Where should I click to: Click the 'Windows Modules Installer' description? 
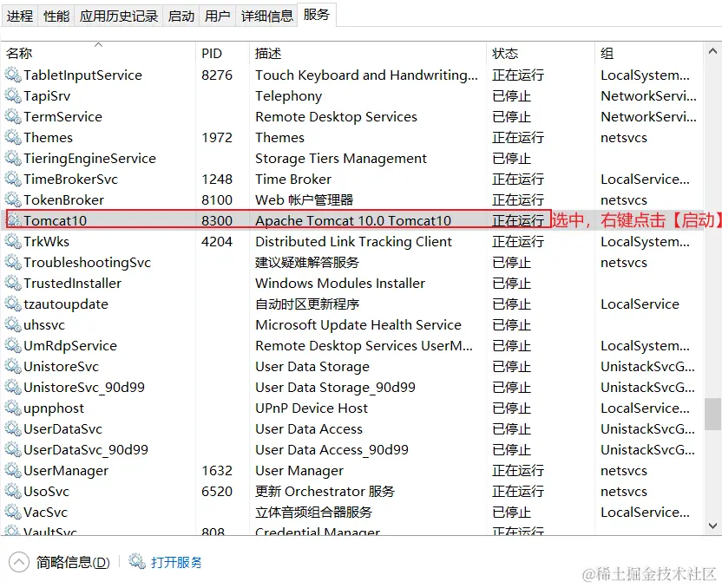pyautogui.click(x=340, y=283)
